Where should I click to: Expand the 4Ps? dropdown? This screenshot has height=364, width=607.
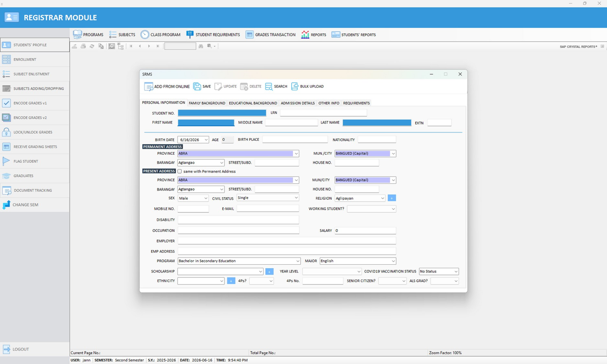(x=271, y=281)
